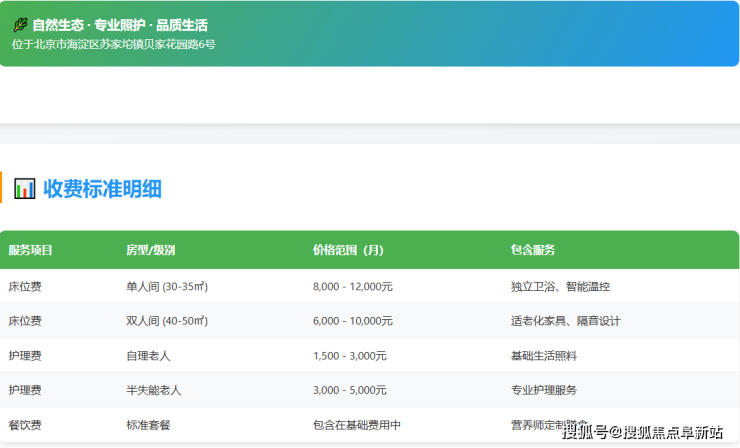Click the 包含服务 column header

(533, 250)
